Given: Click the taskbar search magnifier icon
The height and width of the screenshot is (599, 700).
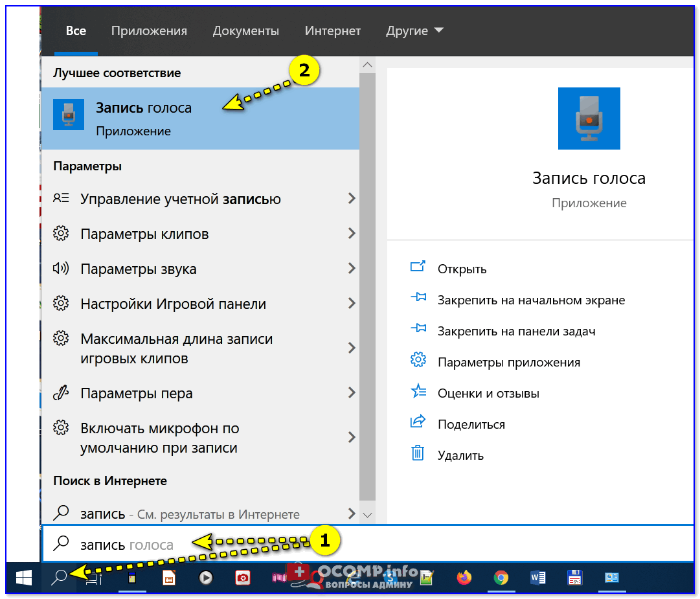Looking at the screenshot, I should 59,577.
